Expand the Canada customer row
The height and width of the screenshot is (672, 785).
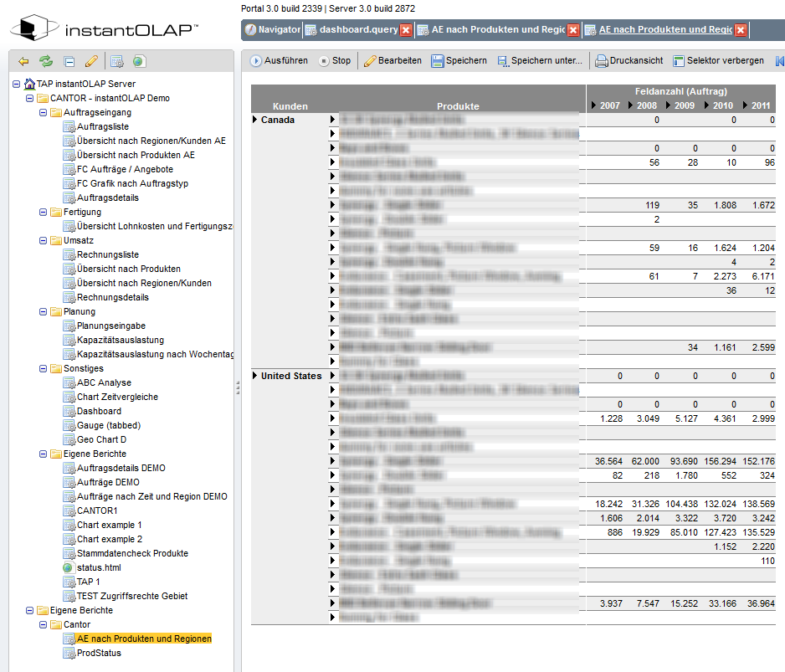point(254,120)
